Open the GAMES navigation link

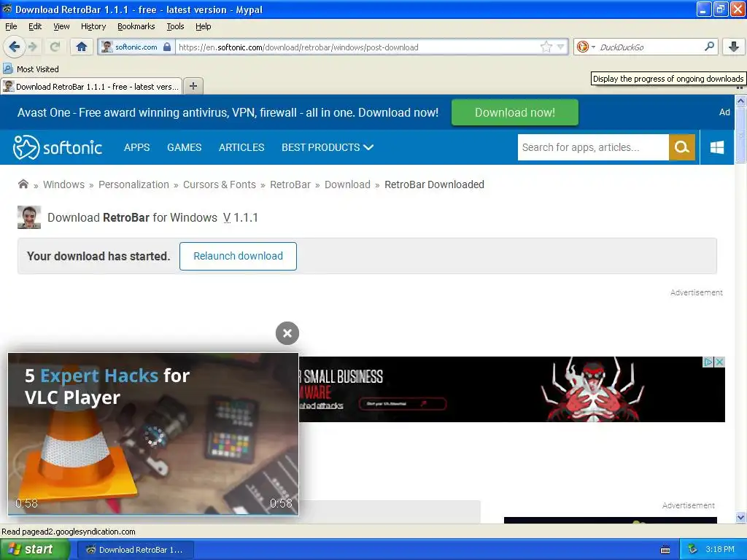click(184, 147)
